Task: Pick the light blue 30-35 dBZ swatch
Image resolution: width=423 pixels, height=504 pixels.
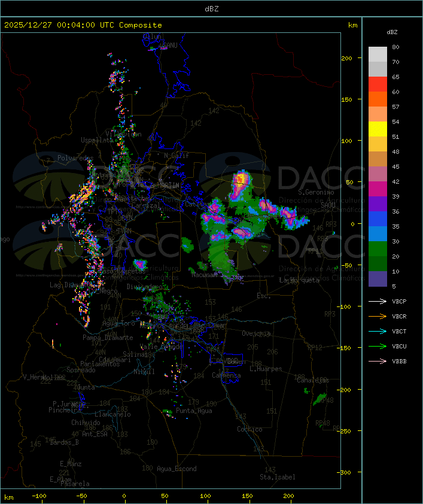Action: pos(378,233)
